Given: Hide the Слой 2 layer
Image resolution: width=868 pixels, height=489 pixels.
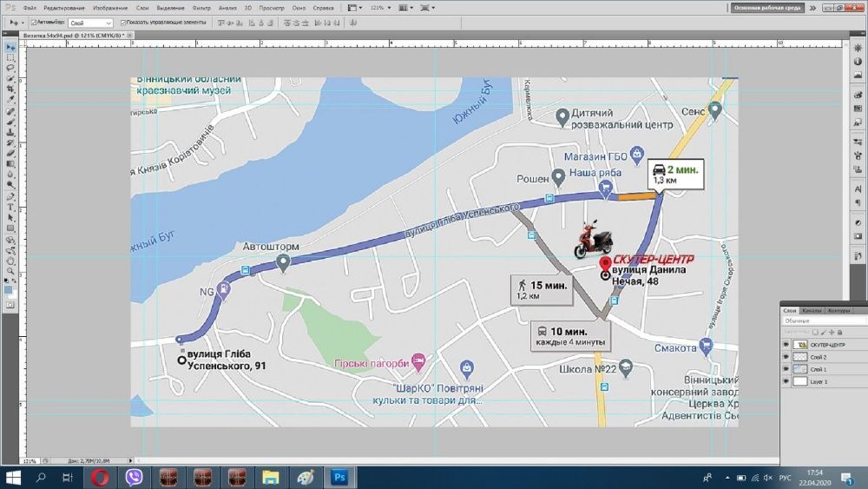Looking at the screenshot, I should (786, 357).
